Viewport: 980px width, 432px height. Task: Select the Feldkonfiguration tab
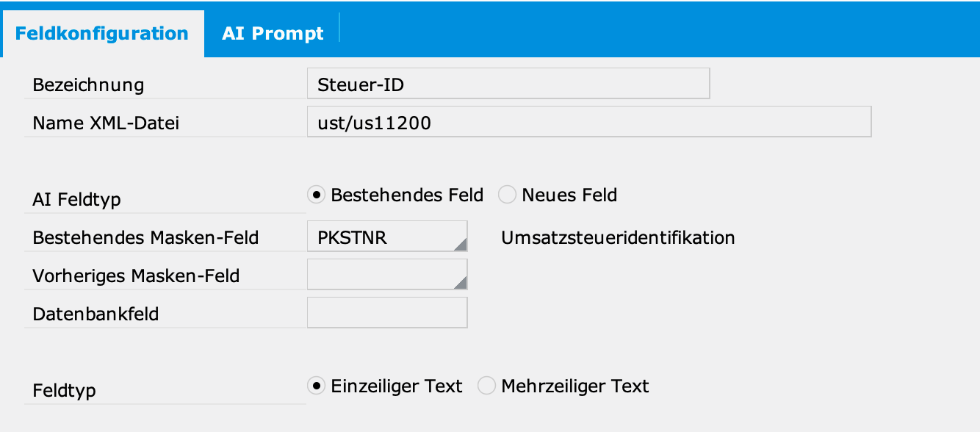[x=102, y=33]
